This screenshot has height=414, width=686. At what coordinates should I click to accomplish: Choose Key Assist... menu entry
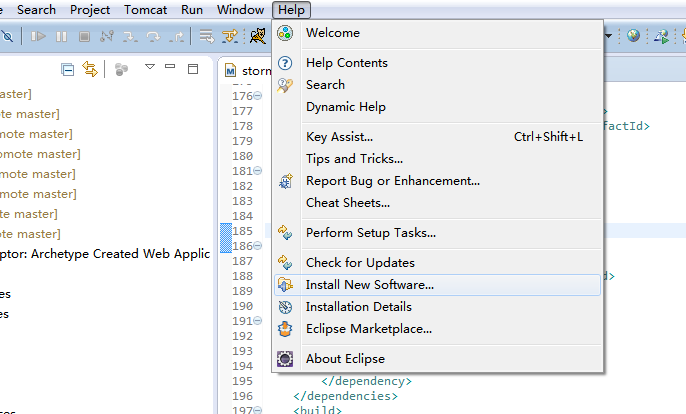pos(438,137)
